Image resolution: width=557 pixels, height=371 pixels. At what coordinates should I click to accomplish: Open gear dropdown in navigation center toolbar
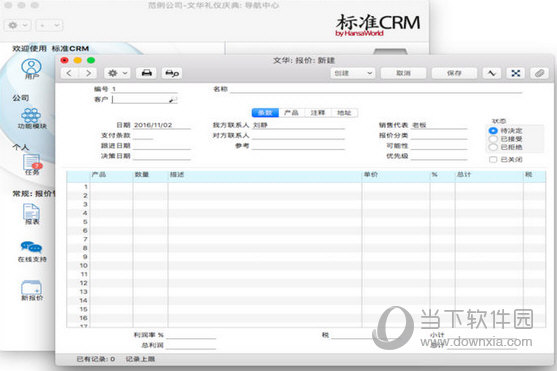pos(17,25)
